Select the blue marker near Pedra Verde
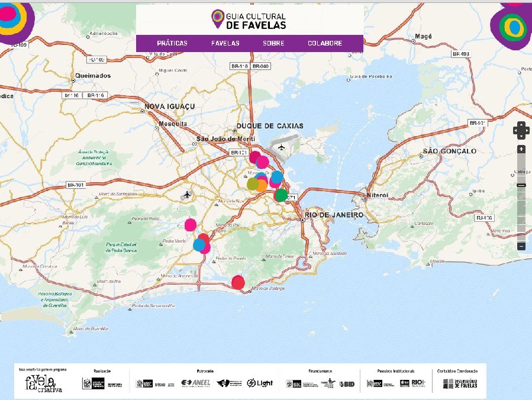This screenshot has width=532, height=400. [x=199, y=244]
